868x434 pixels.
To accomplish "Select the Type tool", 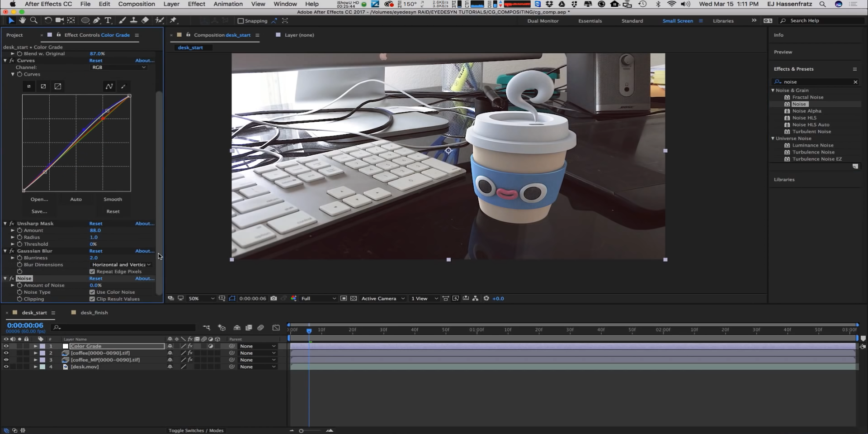I will pyautogui.click(x=108, y=20).
